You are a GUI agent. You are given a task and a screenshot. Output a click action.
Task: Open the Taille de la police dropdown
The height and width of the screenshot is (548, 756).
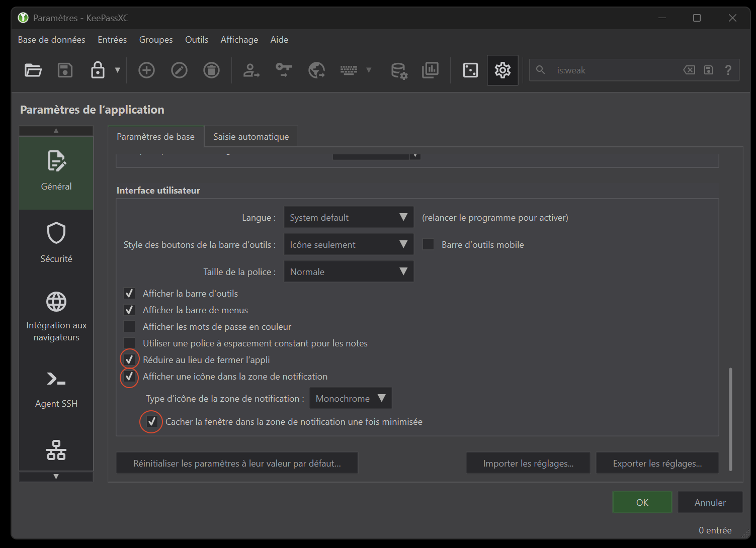coord(349,271)
